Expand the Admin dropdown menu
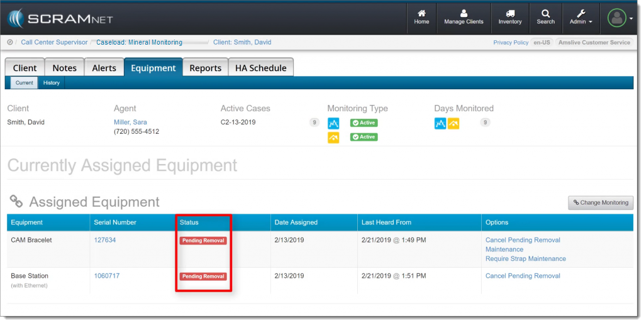 point(580,18)
